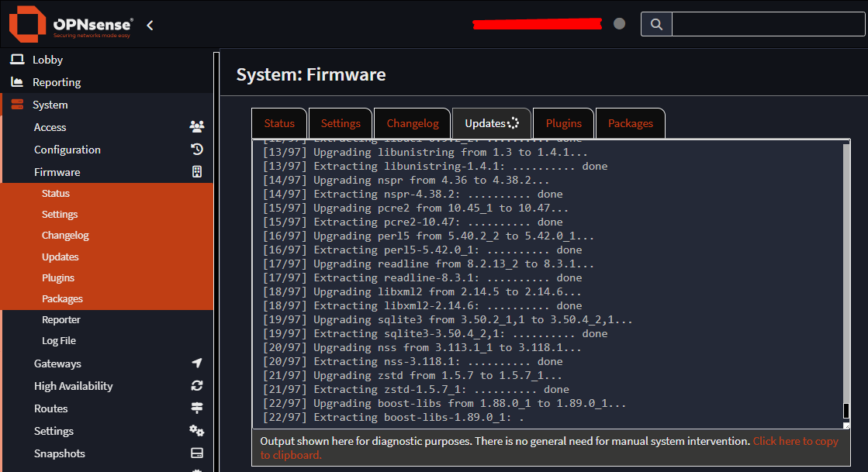Click the Reporting chart icon

[x=17, y=82]
